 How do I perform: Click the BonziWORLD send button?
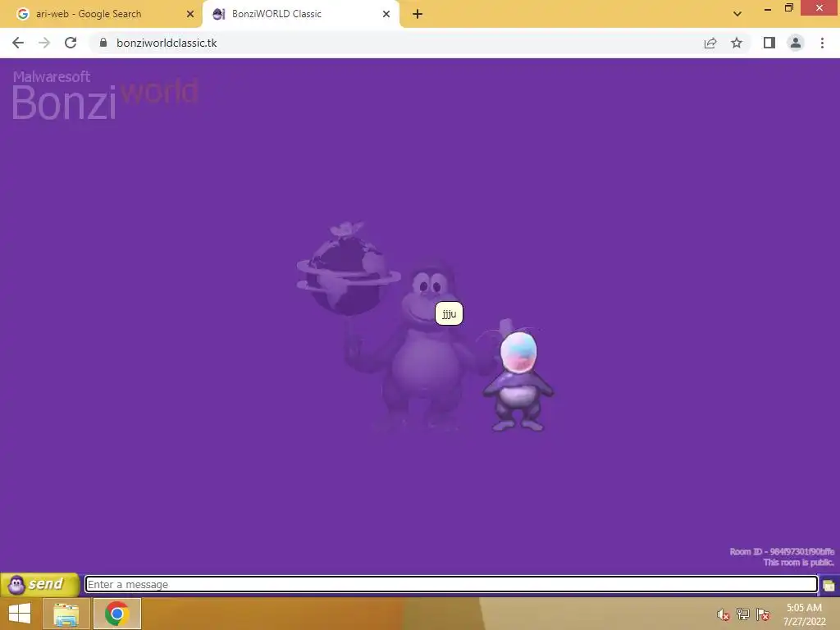point(39,584)
